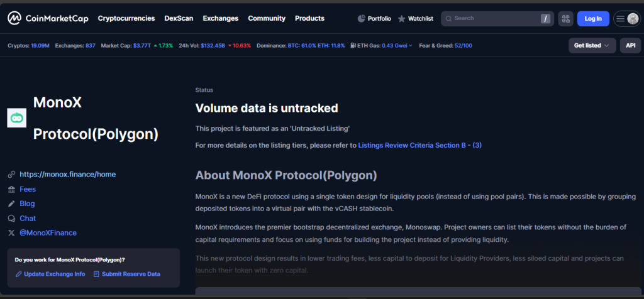Viewport: 644px width, 299px height.
Task: Click the Submit Reserve Data link
Action: (x=131, y=274)
